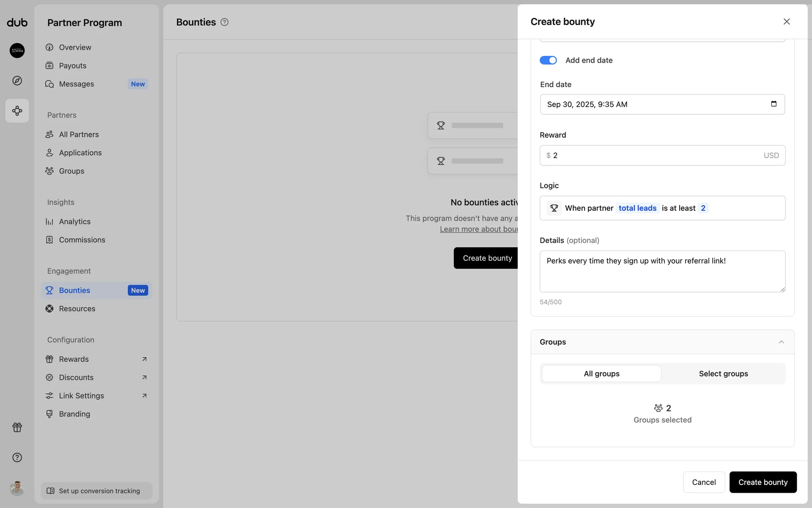Open the compass explore icon in left rail

coord(17,80)
